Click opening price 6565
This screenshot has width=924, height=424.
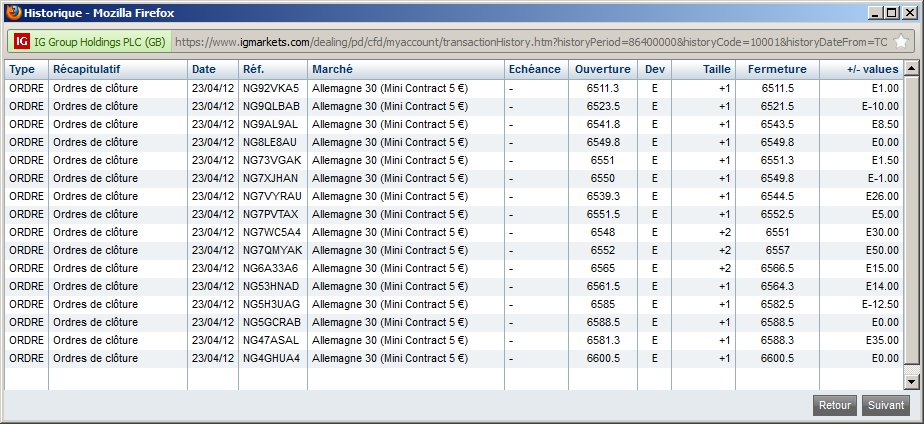pyautogui.click(x=603, y=268)
